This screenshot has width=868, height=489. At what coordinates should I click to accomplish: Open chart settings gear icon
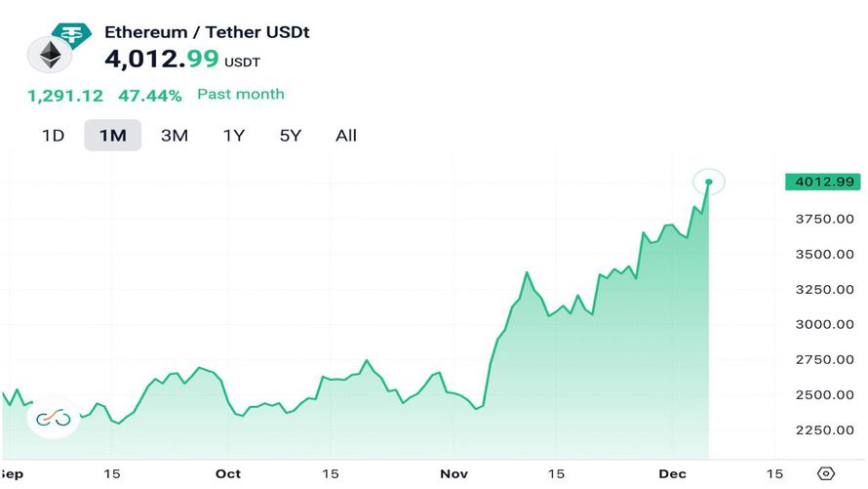point(826,473)
